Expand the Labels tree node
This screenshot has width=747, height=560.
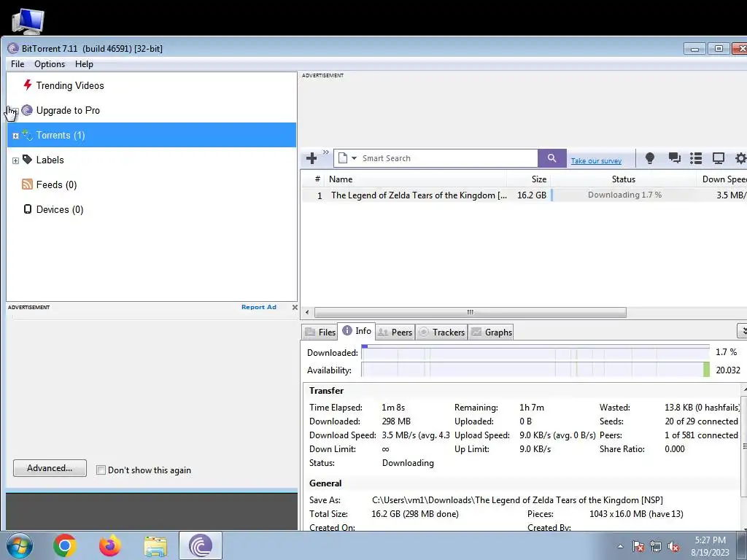coord(15,160)
